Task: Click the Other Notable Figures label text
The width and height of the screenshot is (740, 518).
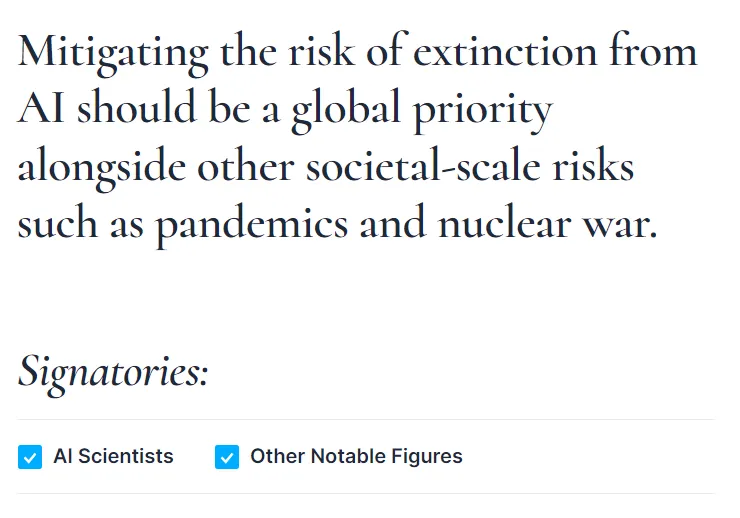Action: [356, 457]
